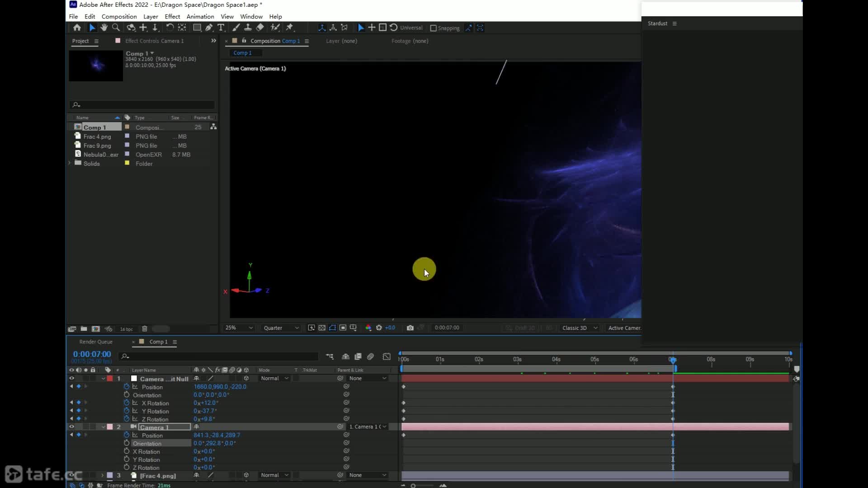The width and height of the screenshot is (868, 488).
Task: Select the Type tool
Action: [221, 28]
